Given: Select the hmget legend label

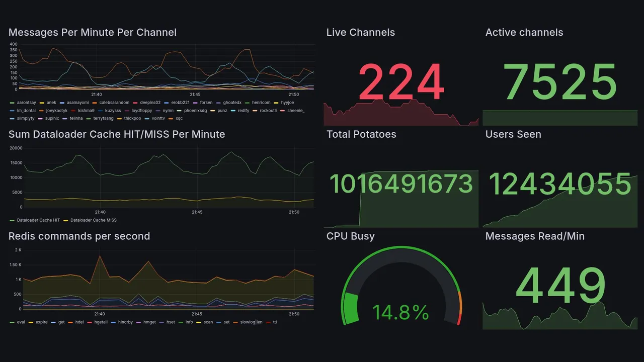Looking at the screenshot, I should (149, 322).
